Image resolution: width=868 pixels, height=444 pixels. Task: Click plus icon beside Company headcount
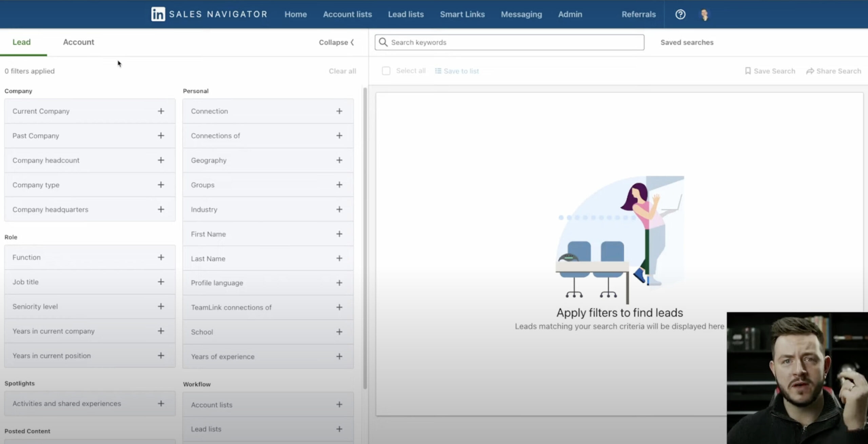[161, 160]
